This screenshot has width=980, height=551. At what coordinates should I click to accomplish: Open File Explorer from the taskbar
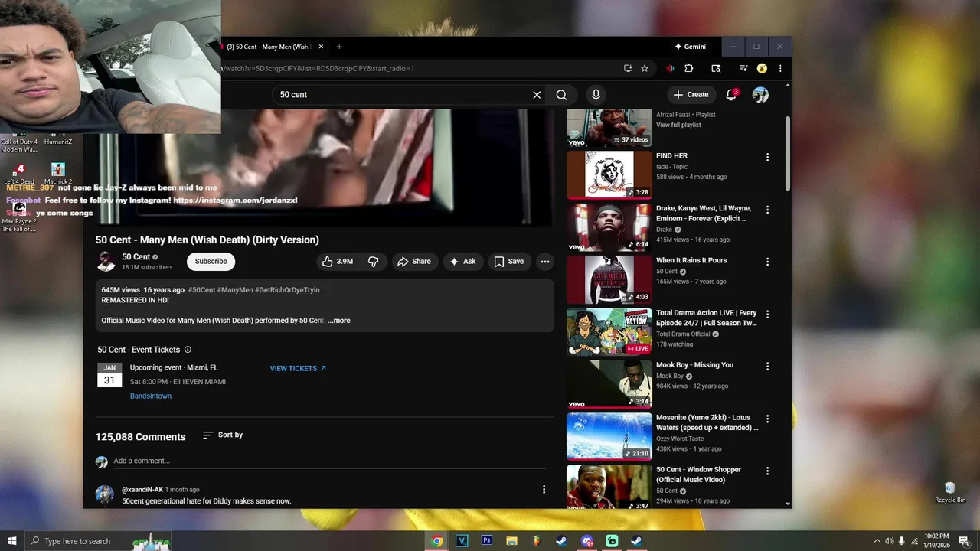click(x=511, y=541)
